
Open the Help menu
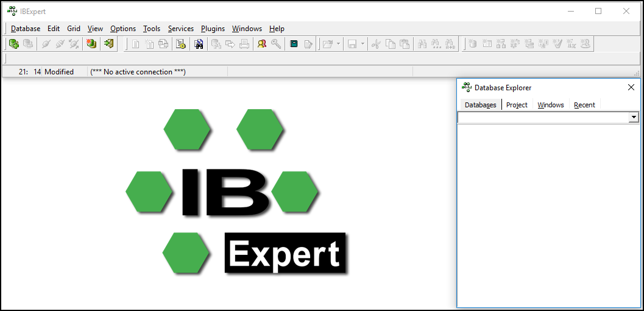coord(277,29)
